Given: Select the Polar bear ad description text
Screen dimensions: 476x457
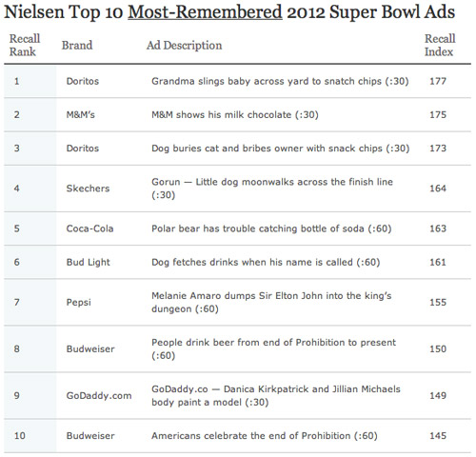Looking at the screenshot, I should [x=271, y=228].
